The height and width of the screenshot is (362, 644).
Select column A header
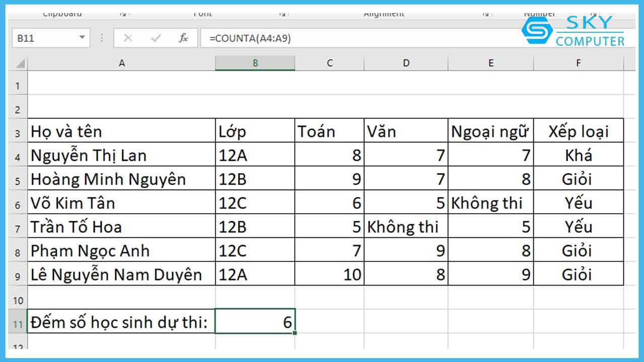(121, 63)
